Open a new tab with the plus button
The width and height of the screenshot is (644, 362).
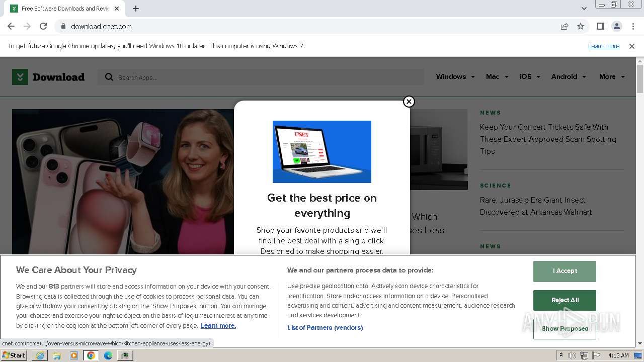click(x=136, y=9)
